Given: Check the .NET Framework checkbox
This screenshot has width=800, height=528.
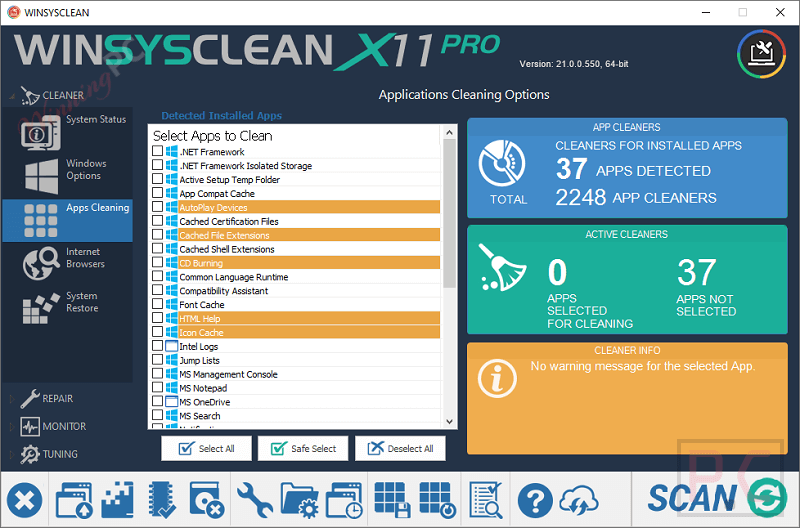Looking at the screenshot, I should [x=158, y=152].
